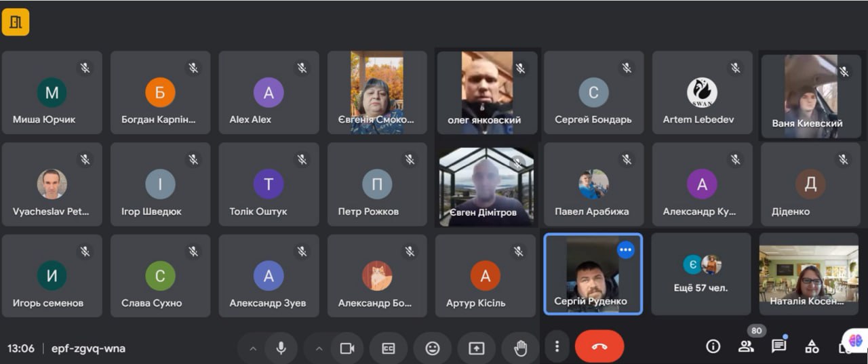868x364 pixels.
Task: Show the participants list with 80 badge
Action: point(746,346)
